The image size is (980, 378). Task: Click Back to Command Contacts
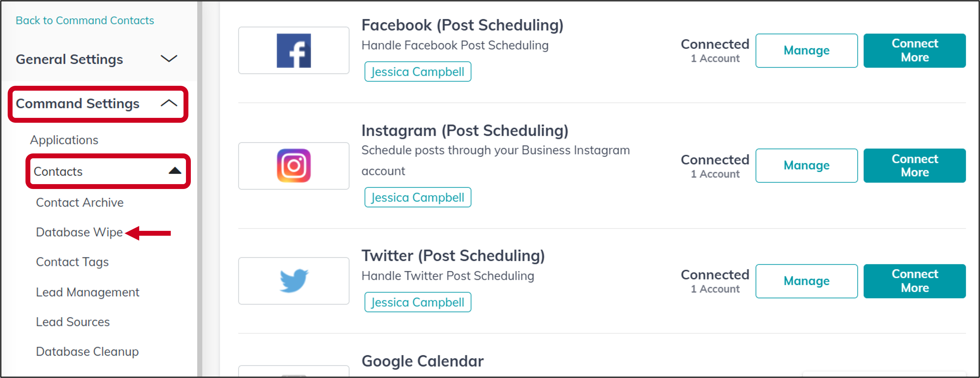click(85, 20)
